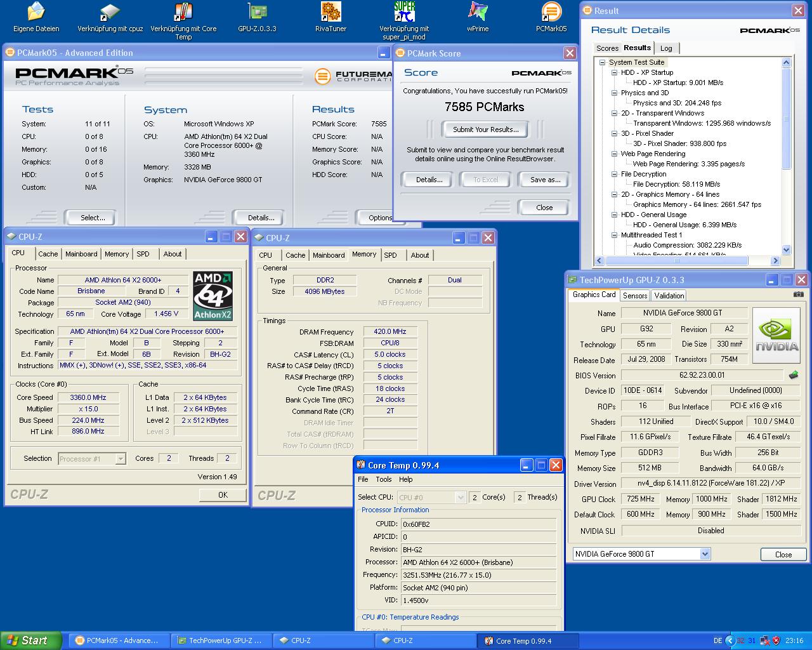Open SPD tab in right CPU-Z window
Image resolution: width=812 pixels, height=650 pixels.
coord(390,255)
